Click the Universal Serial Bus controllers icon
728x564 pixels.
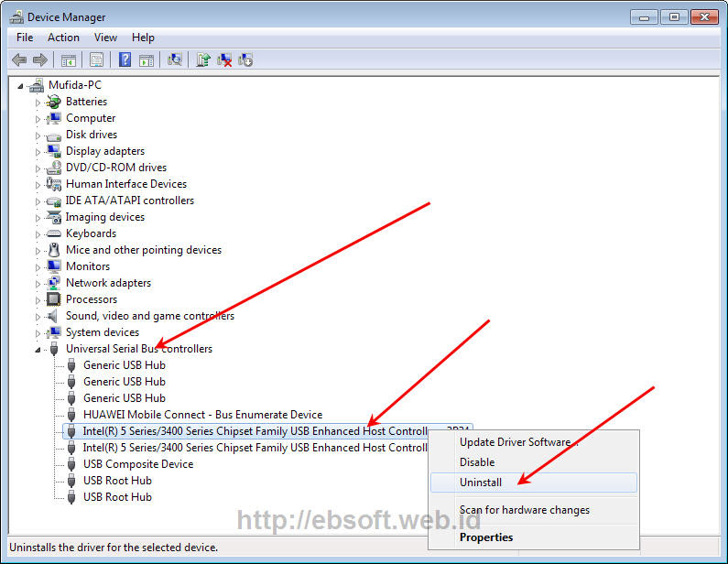tap(54, 349)
